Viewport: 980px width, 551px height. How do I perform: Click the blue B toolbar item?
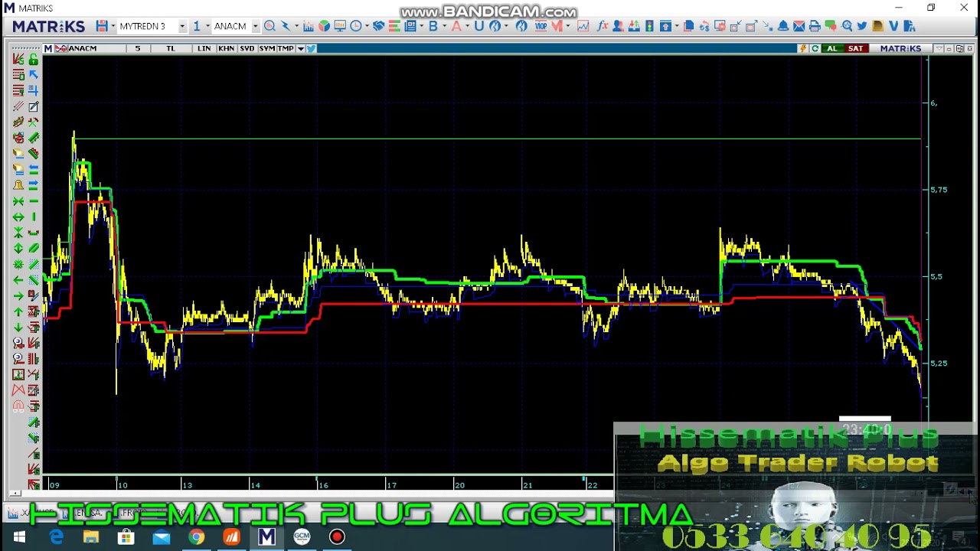pos(433,26)
